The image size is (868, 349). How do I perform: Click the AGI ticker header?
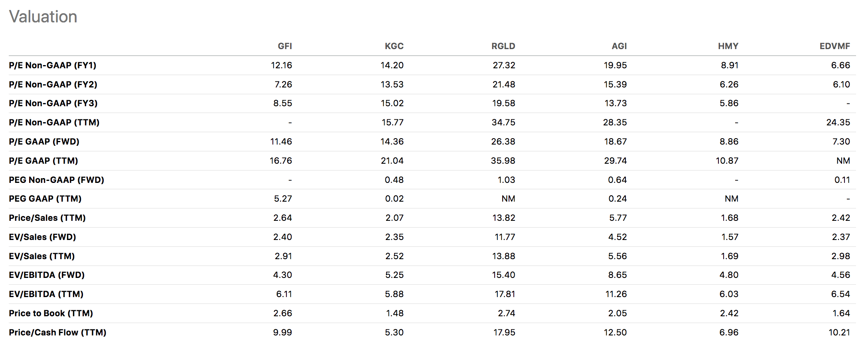coord(619,46)
